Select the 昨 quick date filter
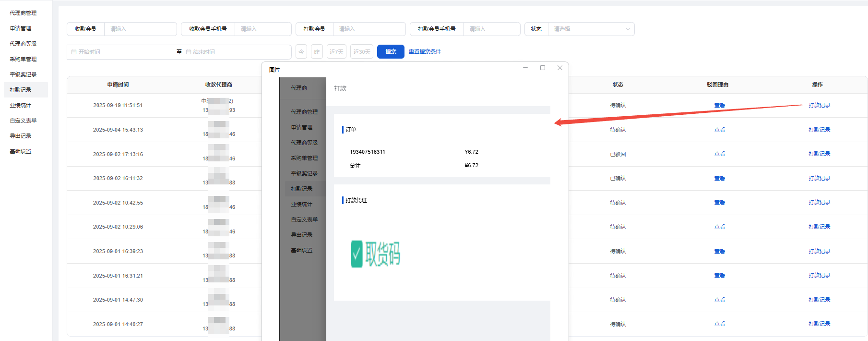The image size is (868, 341). pyautogui.click(x=317, y=52)
